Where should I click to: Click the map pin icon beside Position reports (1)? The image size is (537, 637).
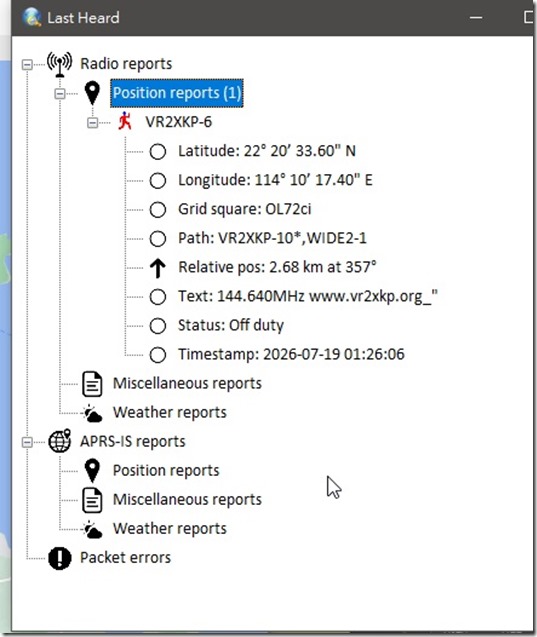[x=92, y=93]
